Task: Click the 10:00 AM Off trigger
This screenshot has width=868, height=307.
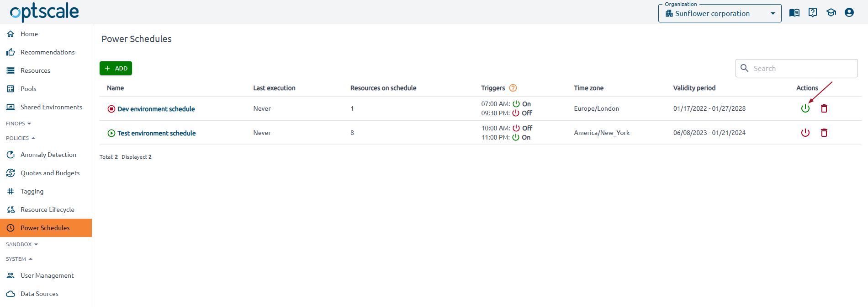Action: (507, 128)
